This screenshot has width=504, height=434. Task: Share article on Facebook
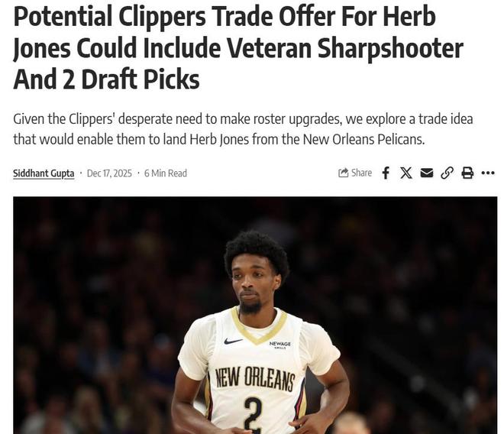(386, 173)
